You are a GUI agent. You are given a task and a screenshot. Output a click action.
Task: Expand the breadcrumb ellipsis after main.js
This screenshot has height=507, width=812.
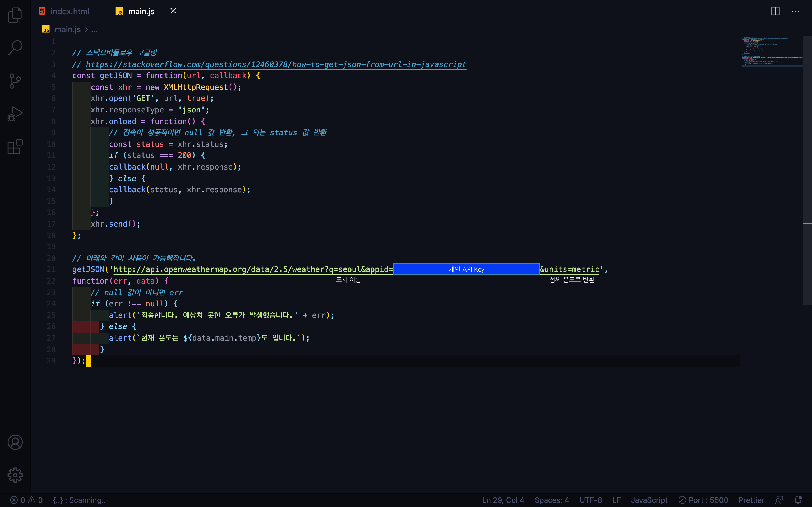pos(94,30)
